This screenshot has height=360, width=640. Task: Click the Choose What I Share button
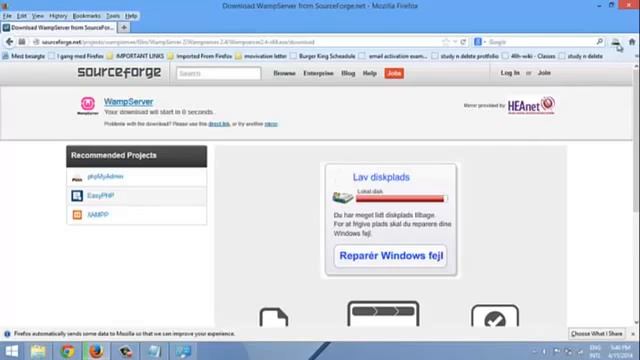tap(596, 334)
